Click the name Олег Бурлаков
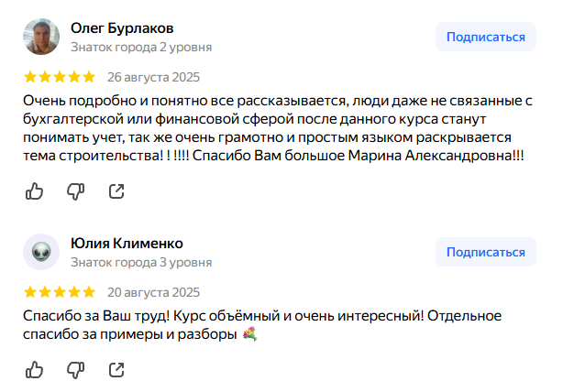Screen dimensions: 574x392 click(122, 28)
